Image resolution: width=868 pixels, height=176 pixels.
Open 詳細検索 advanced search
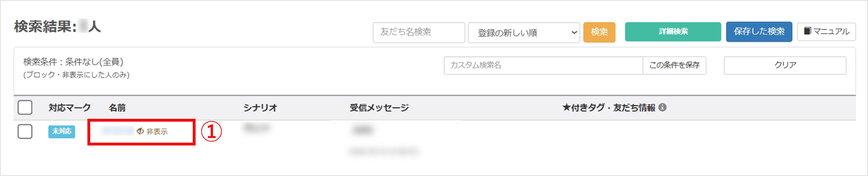tap(673, 32)
